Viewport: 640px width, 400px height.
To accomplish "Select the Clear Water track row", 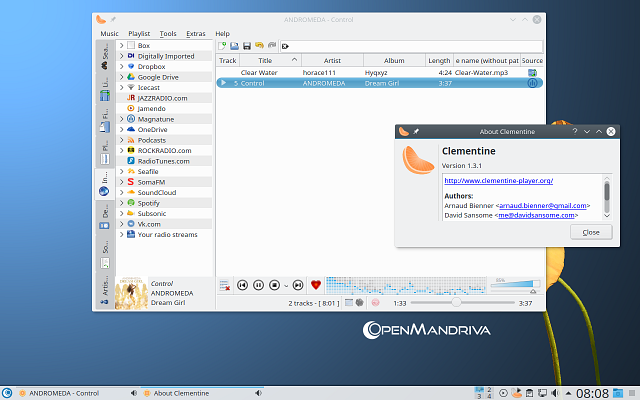I will point(380,73).
